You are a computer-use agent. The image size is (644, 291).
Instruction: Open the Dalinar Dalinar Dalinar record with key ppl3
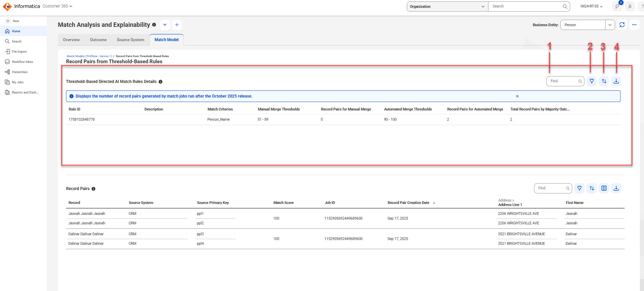click(86, 234)
